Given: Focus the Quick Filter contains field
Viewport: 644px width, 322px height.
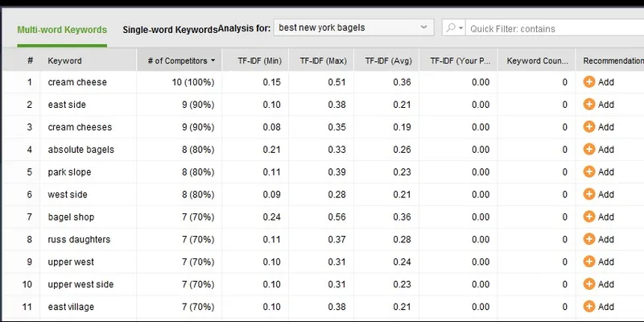Looking at the screenshot, I should [x=555, y=28].
